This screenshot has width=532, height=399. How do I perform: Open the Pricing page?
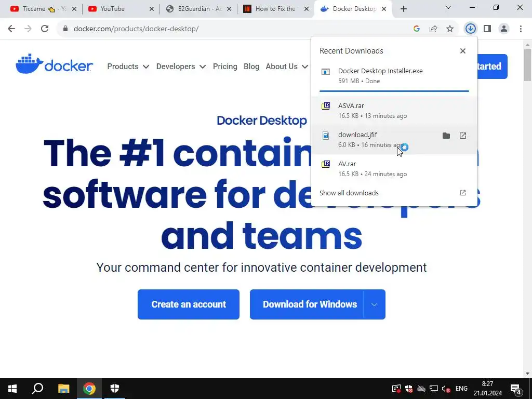click(x=225, y=66)
